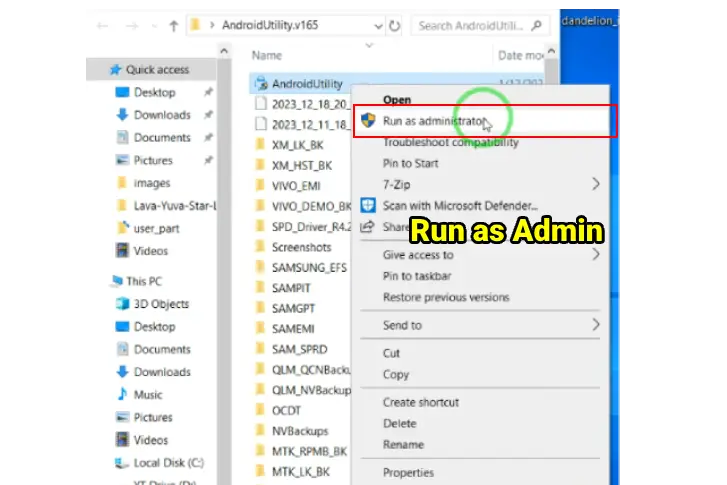Click the Share icon in context menu
The image size is (727, 485).
click(367, 227)
